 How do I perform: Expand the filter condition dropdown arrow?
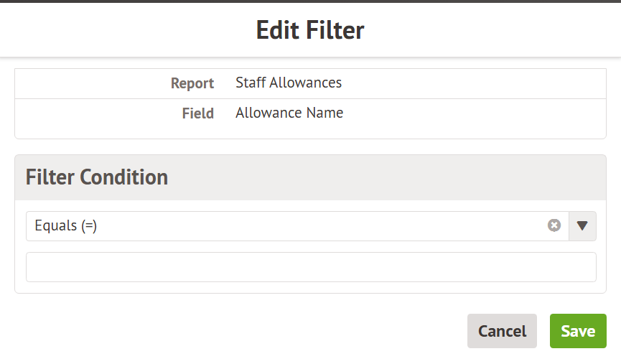pyautogui.click(x=582, y=225)
